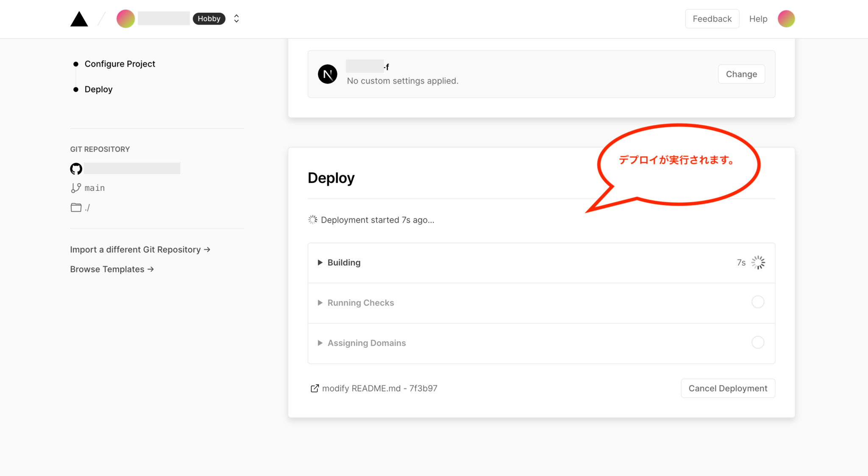Click the Building step spinner icon

[x=758, y=263]
